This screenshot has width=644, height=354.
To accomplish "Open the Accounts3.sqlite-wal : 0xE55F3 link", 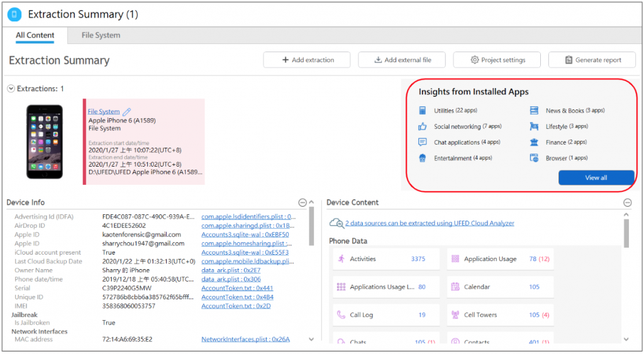I will (x=245, y=253).
